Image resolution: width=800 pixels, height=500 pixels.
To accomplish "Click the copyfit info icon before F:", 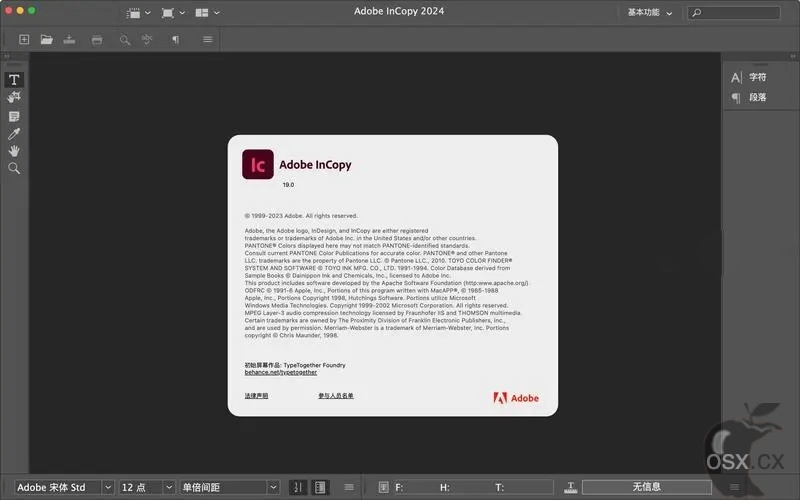I will pyautogui.click(x=384, y=487).
